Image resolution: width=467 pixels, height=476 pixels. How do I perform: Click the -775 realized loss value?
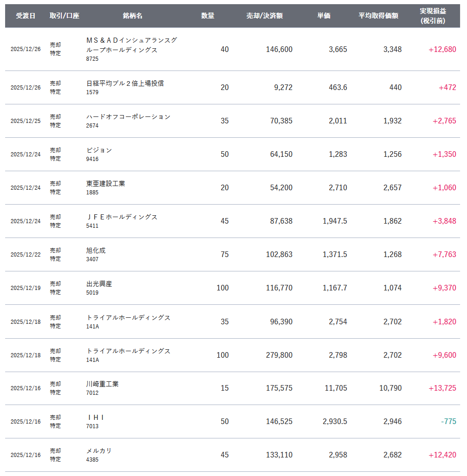(448, 422)
